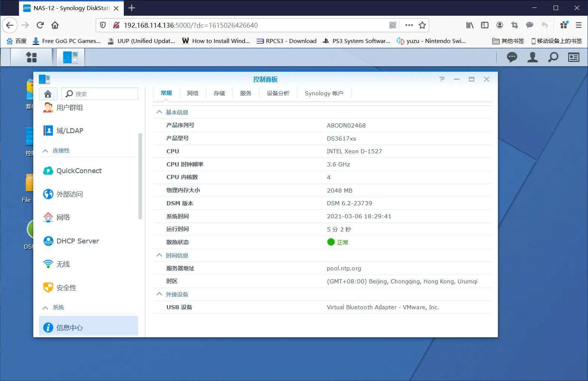
Task: Open 外部访问 settings
Action: pyautogui.click(x=88, y=194)
